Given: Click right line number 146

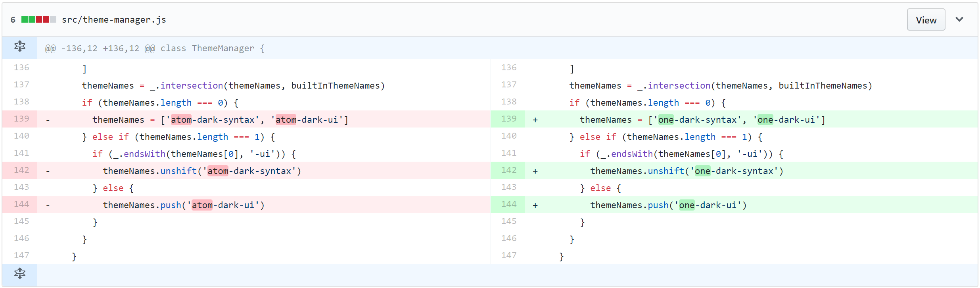Looking at the screenshot, I should [x=508, y=238].
